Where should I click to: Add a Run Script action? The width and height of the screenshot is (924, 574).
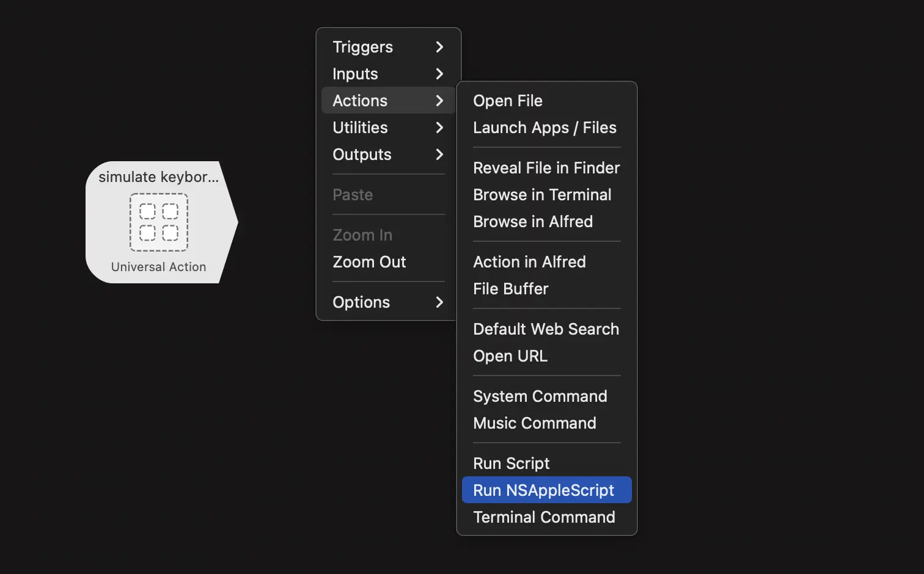pos(547,463)
